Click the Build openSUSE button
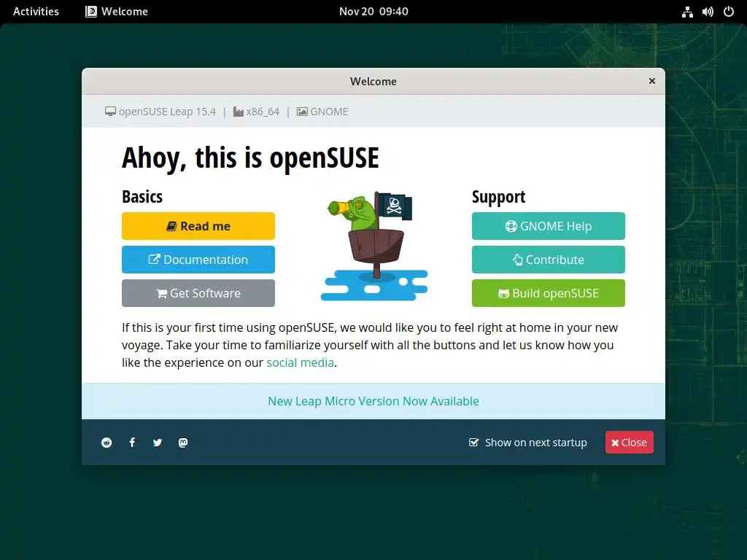Screen dimensions: 747x560 [549, 293]
